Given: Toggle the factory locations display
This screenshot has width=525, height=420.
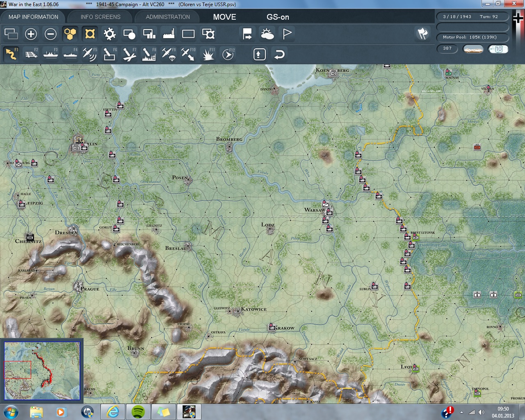Looking at the screenshot, I should (169, 34).
